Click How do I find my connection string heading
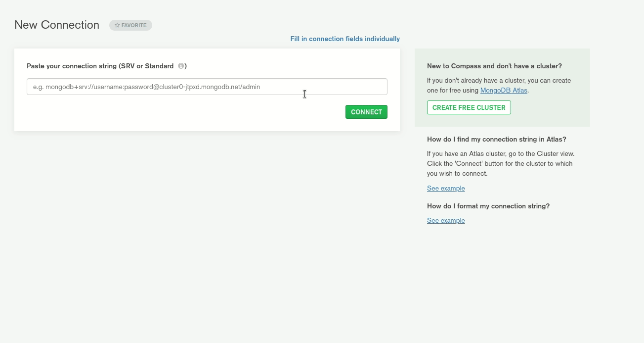 496,139
